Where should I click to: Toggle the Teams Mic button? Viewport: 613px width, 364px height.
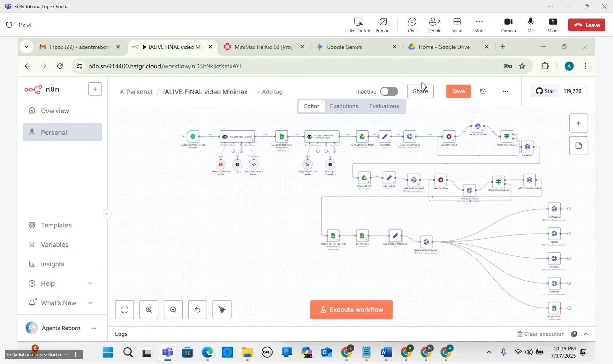click(x=531, y=25)
